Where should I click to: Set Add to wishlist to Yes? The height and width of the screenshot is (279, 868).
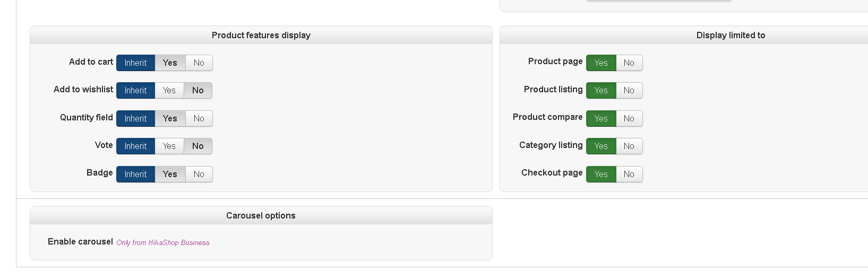pyautogui.click(x=169, y=90)
